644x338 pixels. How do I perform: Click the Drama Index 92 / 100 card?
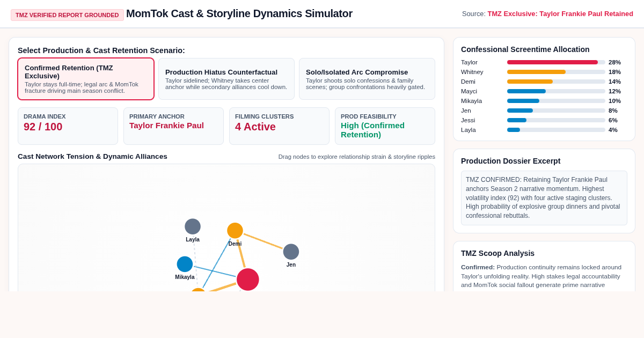[68, 126]
